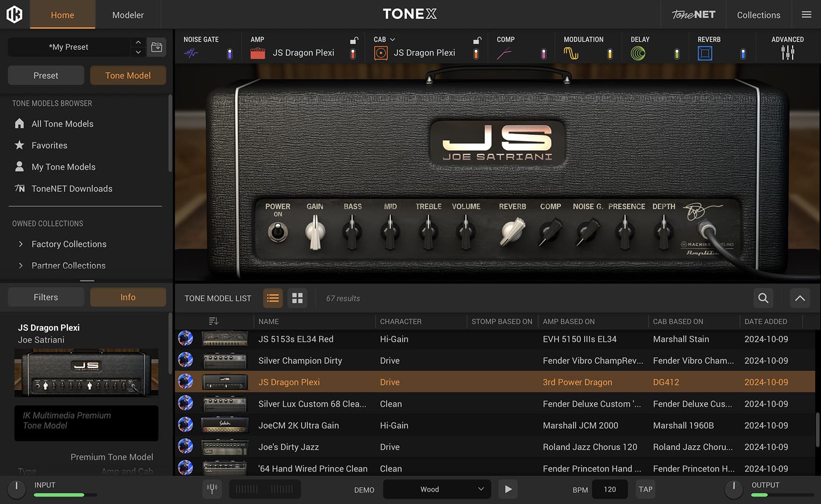The image size is (821, 504).
Task: Click the JS Dragon Plexi amp icon
Action: 258,53
